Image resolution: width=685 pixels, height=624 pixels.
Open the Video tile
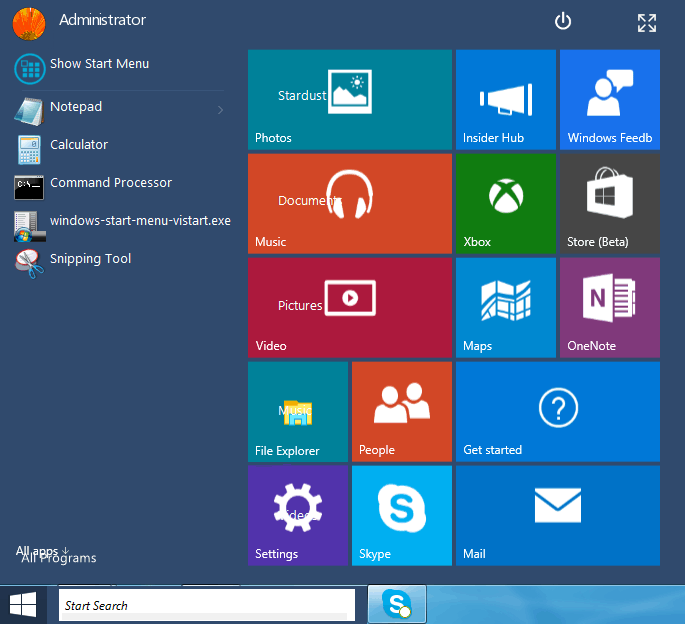coord(349,308)
